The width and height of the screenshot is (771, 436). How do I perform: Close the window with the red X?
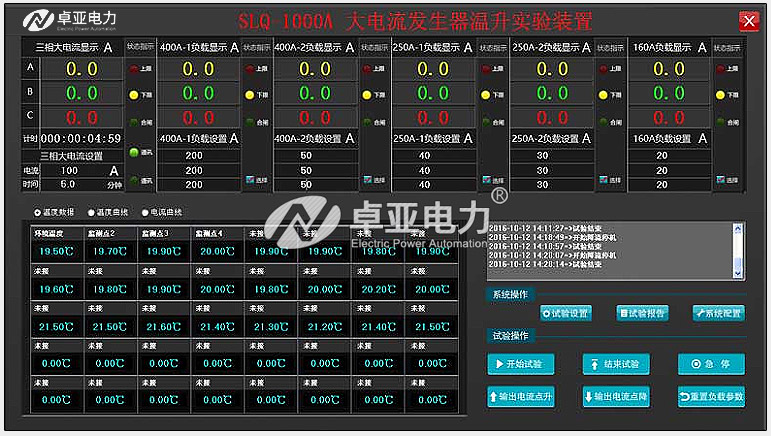pyautogui.click(x=749, y=21)
